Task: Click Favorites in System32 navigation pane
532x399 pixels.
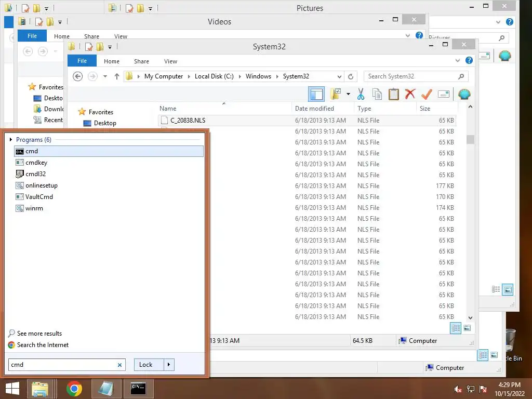Action: [x=101, y=112]
